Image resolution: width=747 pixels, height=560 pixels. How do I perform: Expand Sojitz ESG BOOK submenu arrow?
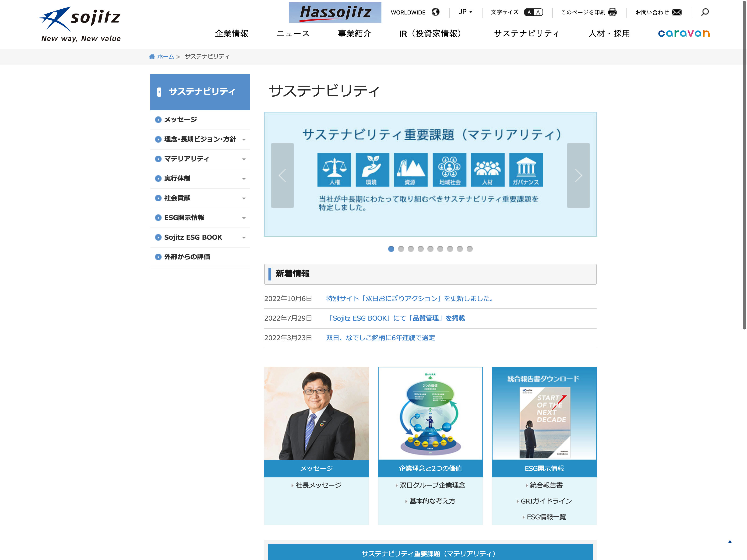pyautogui.click(x=244, y=237)
